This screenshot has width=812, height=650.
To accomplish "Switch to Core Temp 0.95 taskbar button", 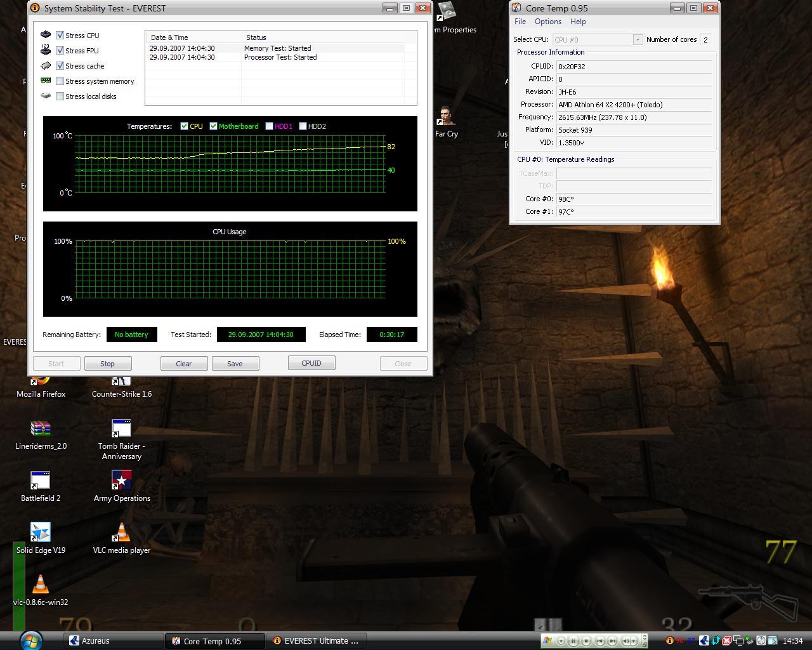I will (x=215, y=641).
